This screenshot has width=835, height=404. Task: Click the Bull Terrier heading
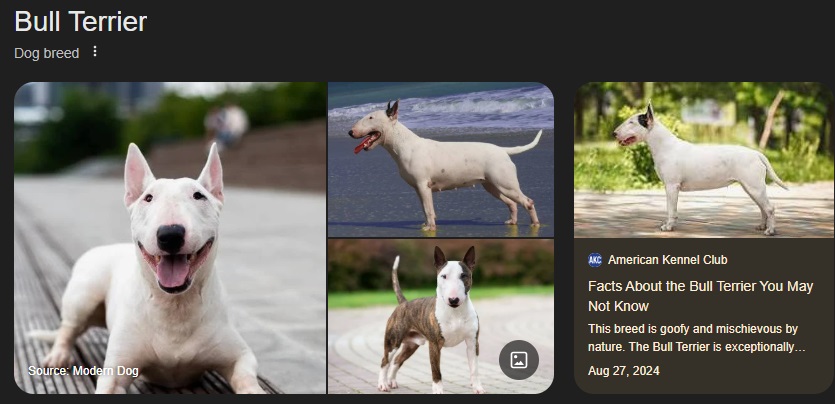(80, 22)
